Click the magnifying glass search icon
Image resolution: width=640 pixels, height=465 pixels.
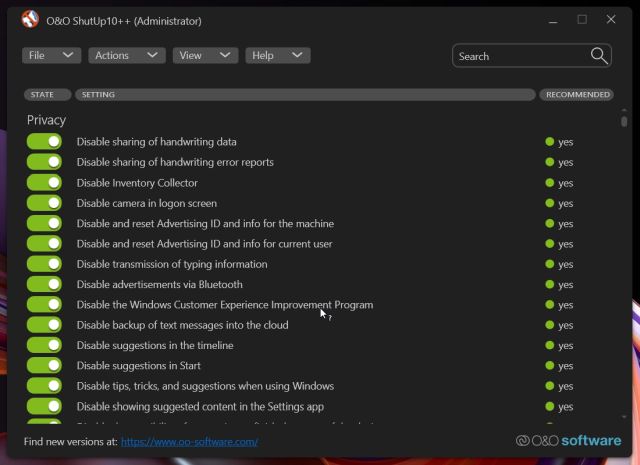pyautogui.click(x=599, y=56)
